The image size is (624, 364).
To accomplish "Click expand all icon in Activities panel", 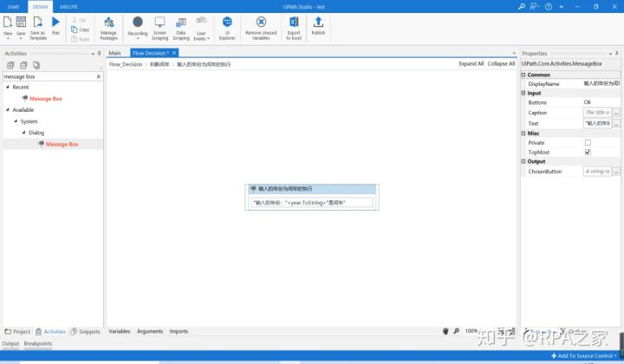I will click(x=10, y=65).
